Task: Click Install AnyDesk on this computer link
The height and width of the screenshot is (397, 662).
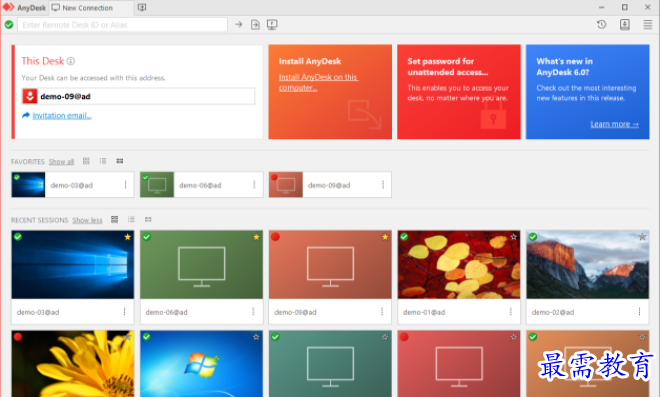Action: [318, 82]
